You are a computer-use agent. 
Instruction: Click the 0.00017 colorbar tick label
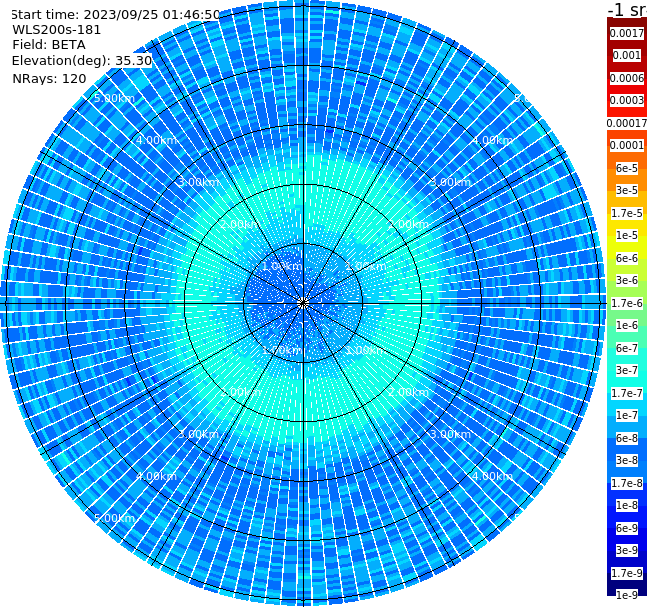pos(627,123)
